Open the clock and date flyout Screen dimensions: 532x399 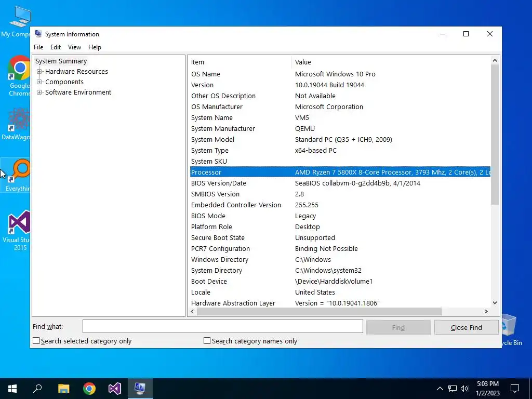(x=487, y=389)
